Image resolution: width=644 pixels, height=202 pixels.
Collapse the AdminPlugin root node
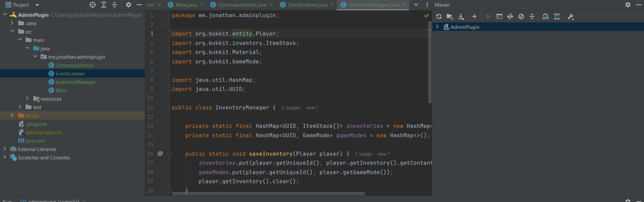point(5,14)
